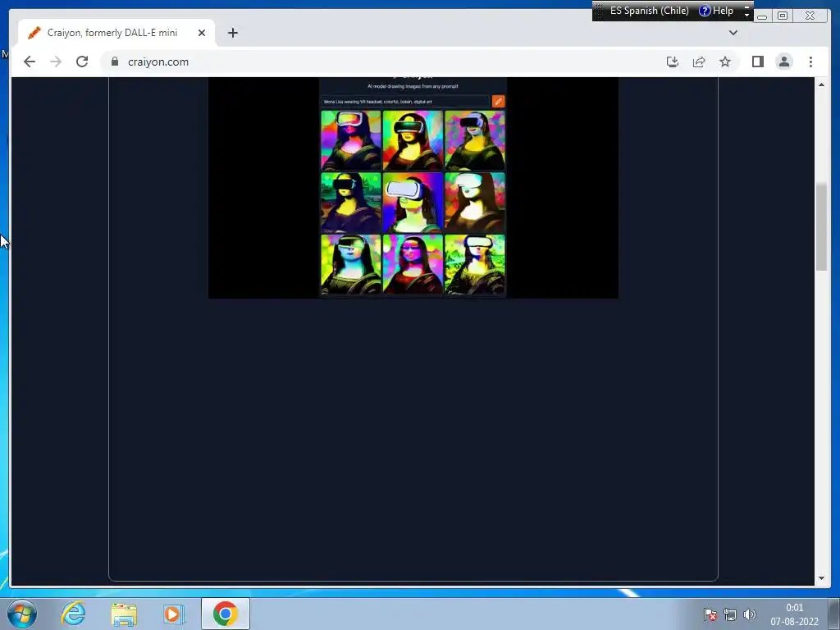
Task: Open the Chrome profile avatar menu
Action: click(x=784, y=62)
